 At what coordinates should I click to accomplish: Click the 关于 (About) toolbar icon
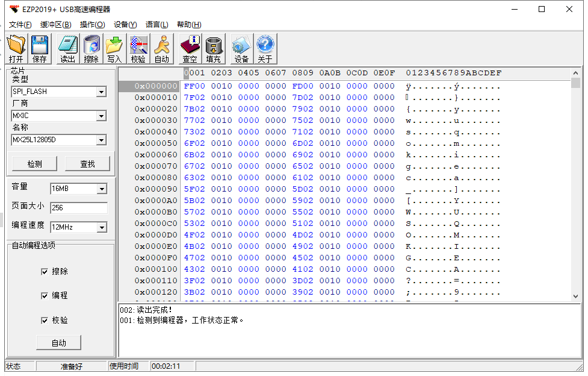tap(263, 48)
